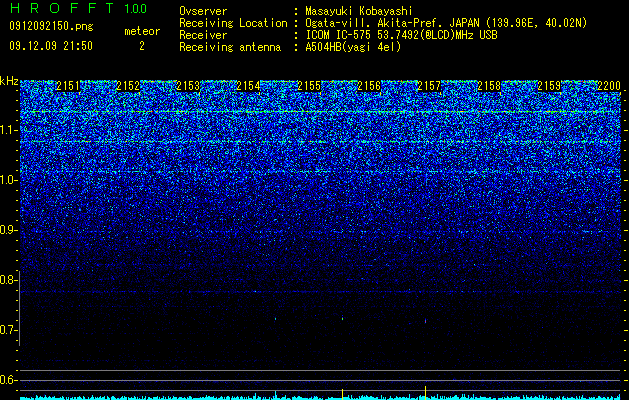629x400 pixels.
Task: Click the 0.8 kHz axis label
Action: 8,280
